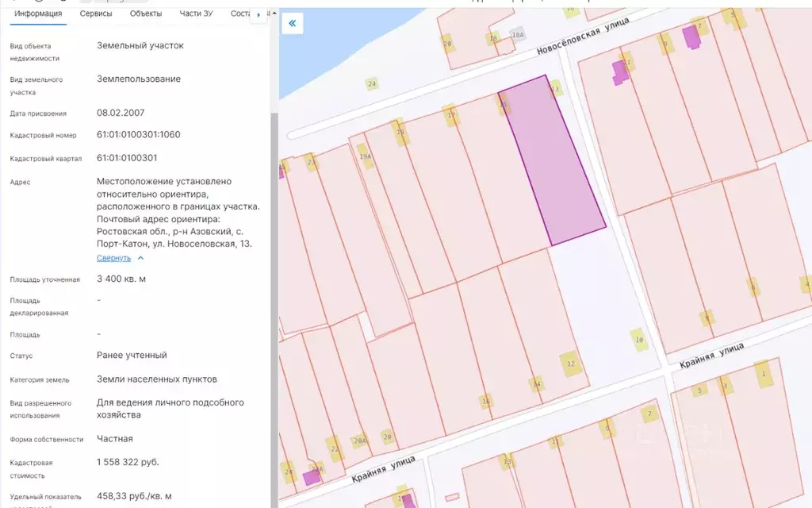Viewport: 812px width, 508px height.
Task: Click the Кадастровый квартал value 61:01:0100301
Action: tap(127, 158)
